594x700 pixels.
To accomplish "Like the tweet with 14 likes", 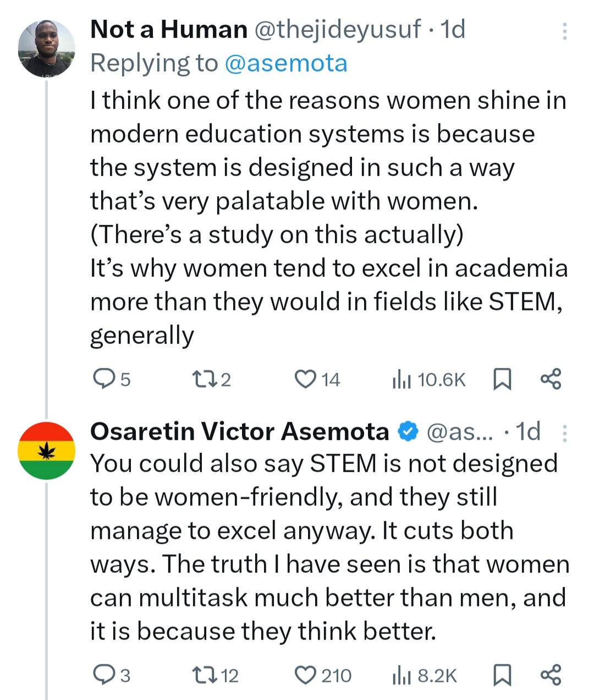I will (x=304, y=379).
